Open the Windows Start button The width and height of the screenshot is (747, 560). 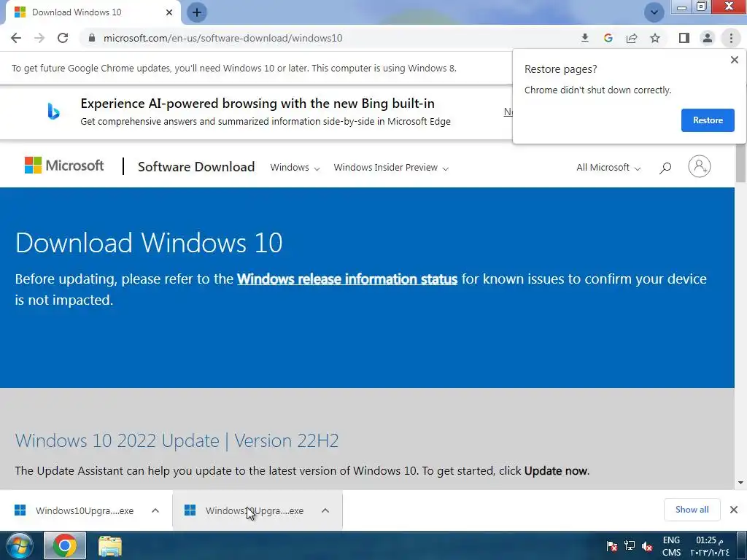19,545
